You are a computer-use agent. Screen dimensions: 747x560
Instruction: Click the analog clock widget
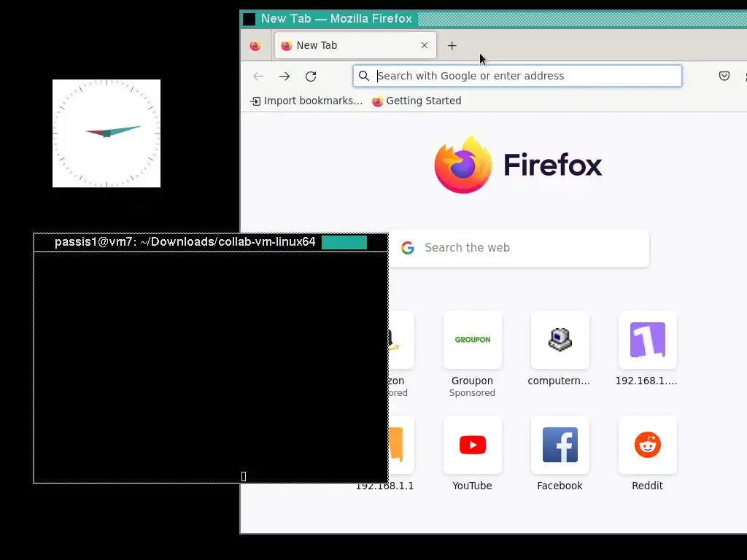107,133
